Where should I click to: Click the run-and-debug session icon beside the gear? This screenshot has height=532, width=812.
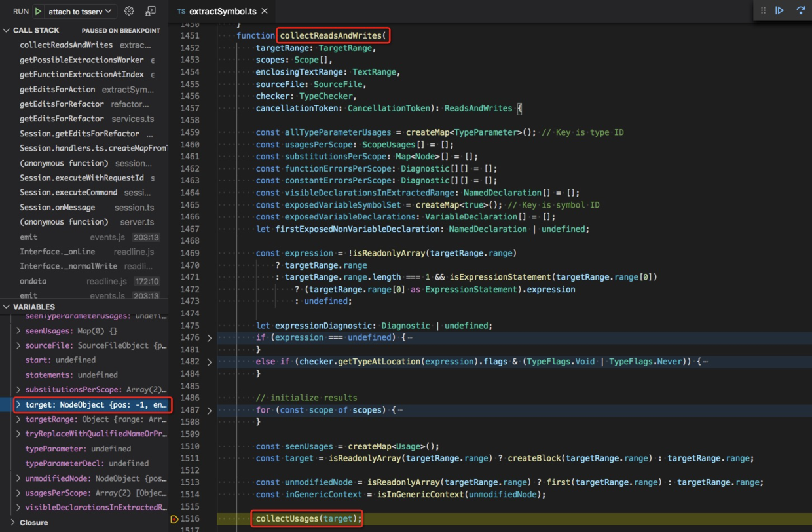point(151,10)
